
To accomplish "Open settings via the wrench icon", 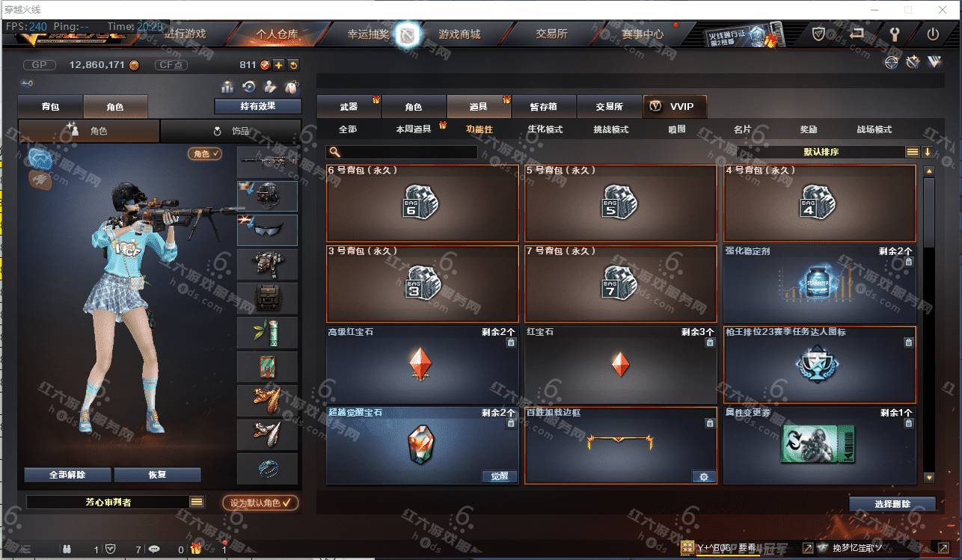I will [x=894, y=34].
